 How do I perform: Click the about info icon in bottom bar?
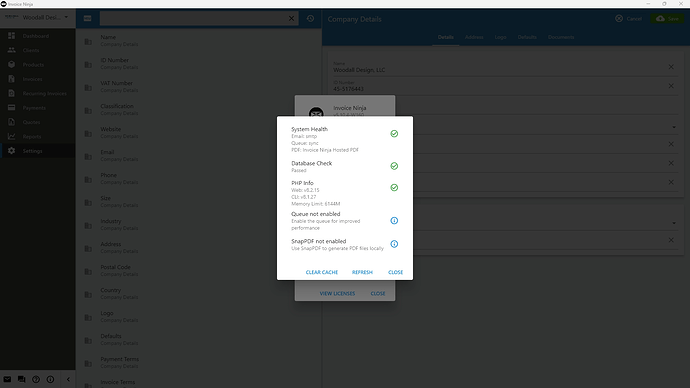click(51, 379)
